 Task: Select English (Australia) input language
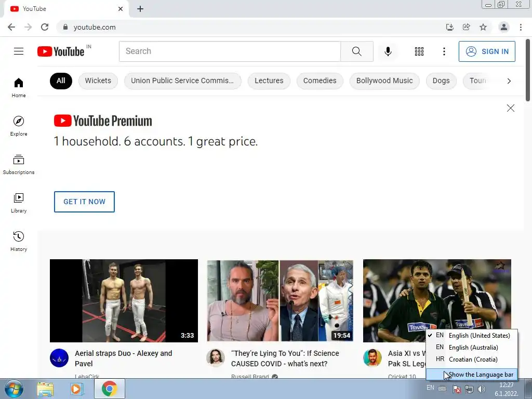[472, 348]
